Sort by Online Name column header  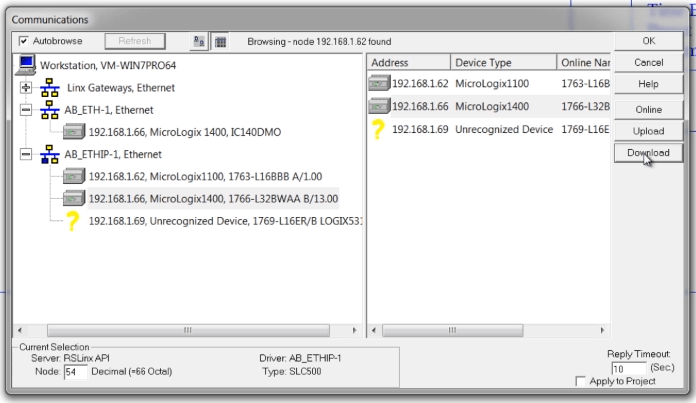click(584, 63)
